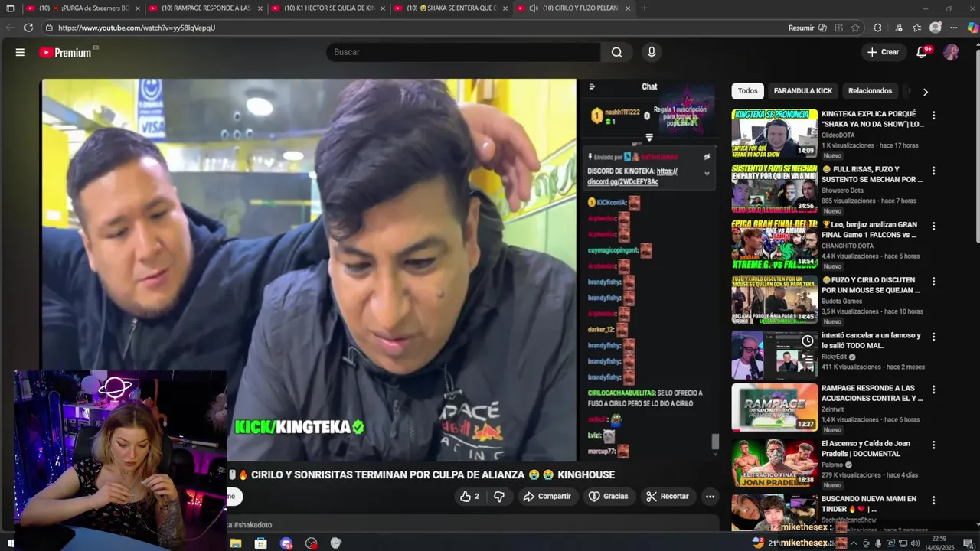Open 'BUSCANDO NUEVA MAMI EN TINDER' title
The image size is (980, 551).
coord(869,504)
